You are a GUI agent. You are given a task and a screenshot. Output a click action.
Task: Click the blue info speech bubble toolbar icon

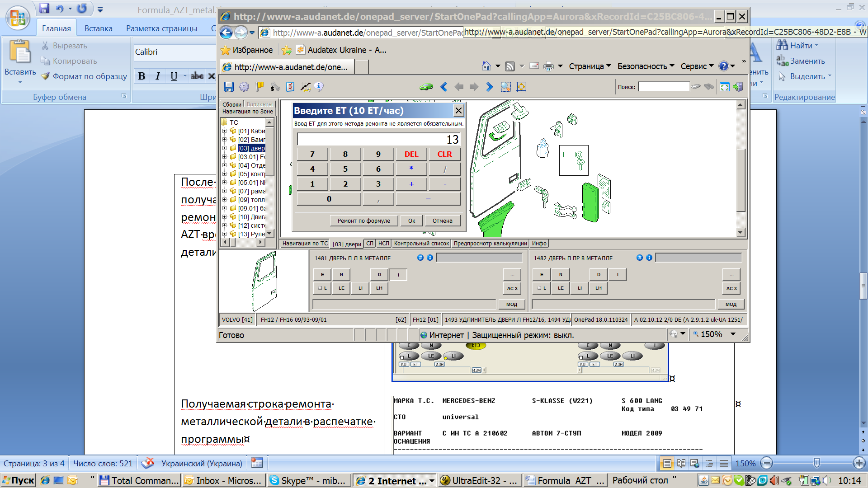[319, 87]
